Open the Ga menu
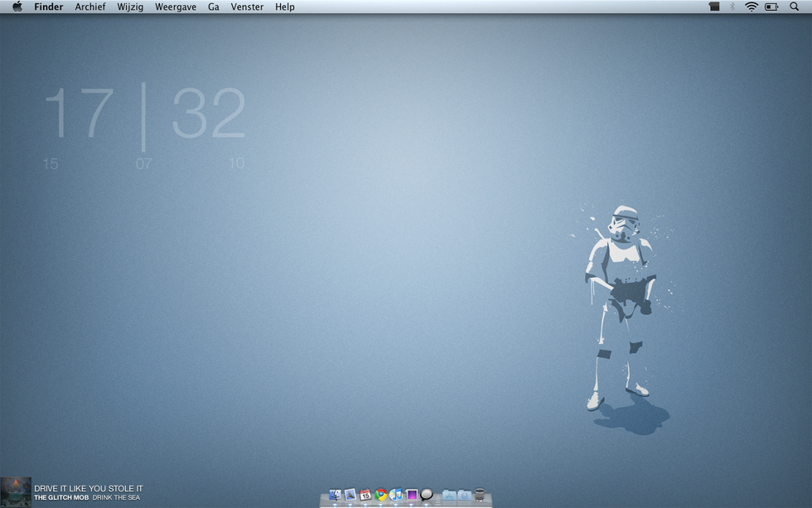 point(214,7)
